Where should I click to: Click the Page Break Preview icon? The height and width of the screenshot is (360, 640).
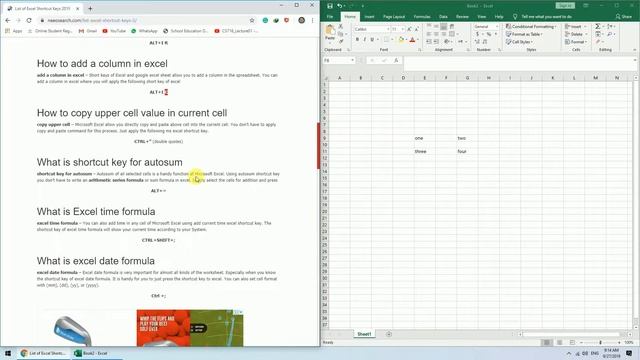[572, 342]
